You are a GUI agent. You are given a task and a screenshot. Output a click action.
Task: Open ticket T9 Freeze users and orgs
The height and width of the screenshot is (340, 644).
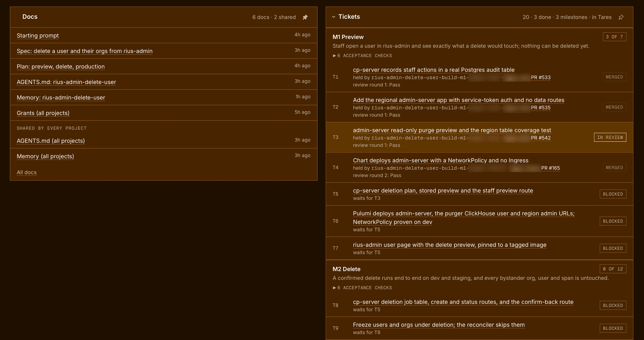click(439, 325)
